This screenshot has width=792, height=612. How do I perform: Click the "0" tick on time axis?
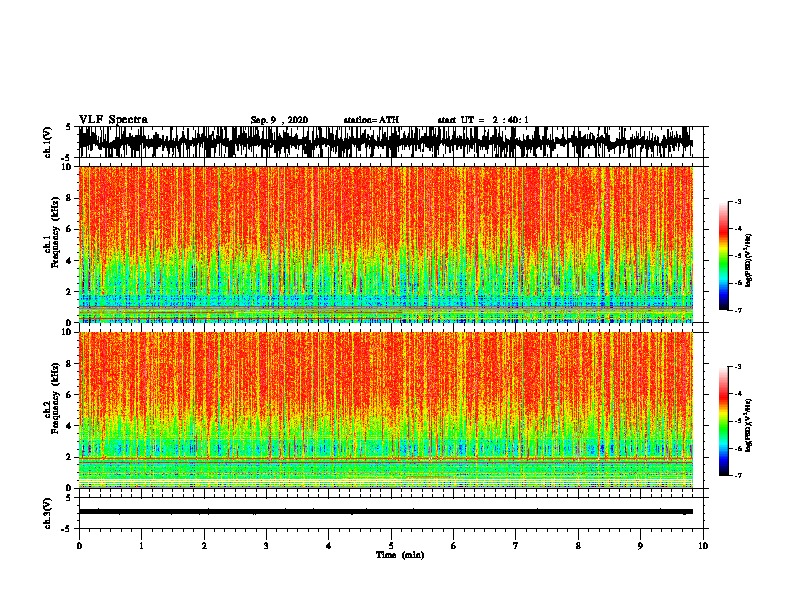point(79,546)
